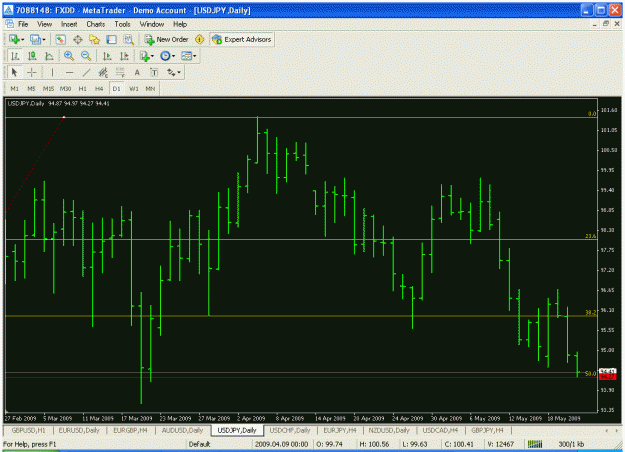Select the Text Label tool (T)
The height and width of the screenshot is (452, 625).
point(154,73)
